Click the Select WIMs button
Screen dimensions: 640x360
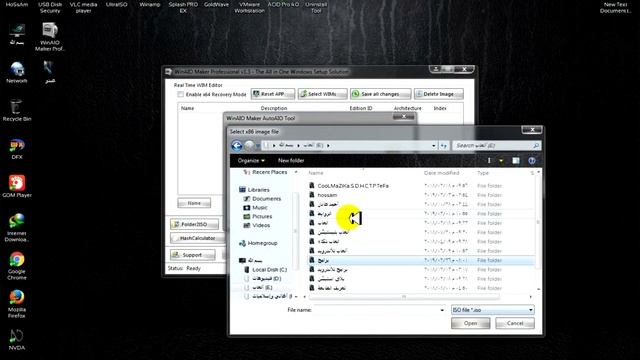coord(322,94)
